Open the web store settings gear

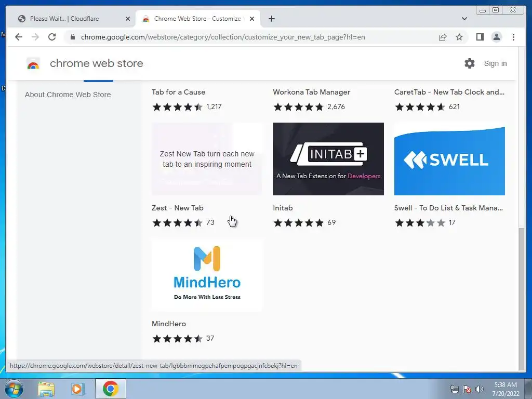click(470, 63)
